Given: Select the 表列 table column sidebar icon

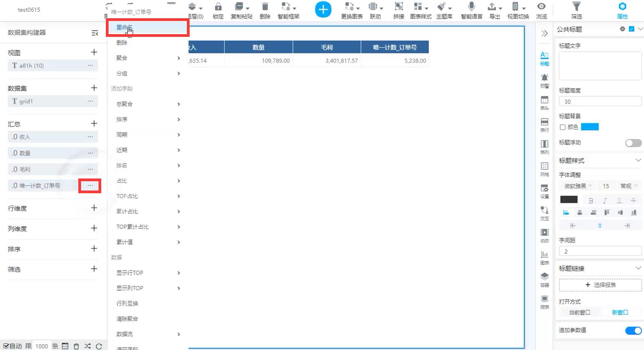Looking at the screenshot, I should [545, 147].
